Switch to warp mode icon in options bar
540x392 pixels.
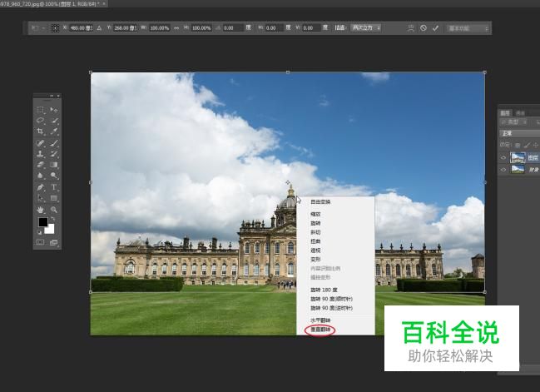[x=410, y=28]
